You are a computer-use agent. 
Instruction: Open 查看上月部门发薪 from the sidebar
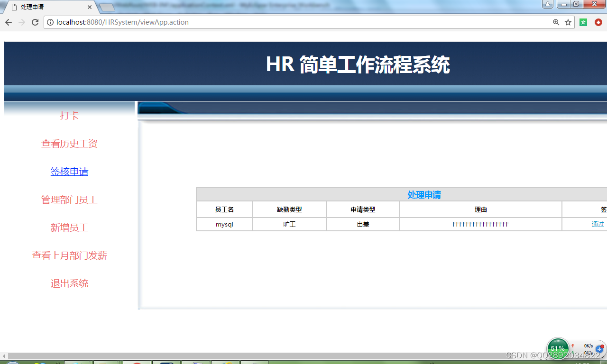tap(69, 255)
